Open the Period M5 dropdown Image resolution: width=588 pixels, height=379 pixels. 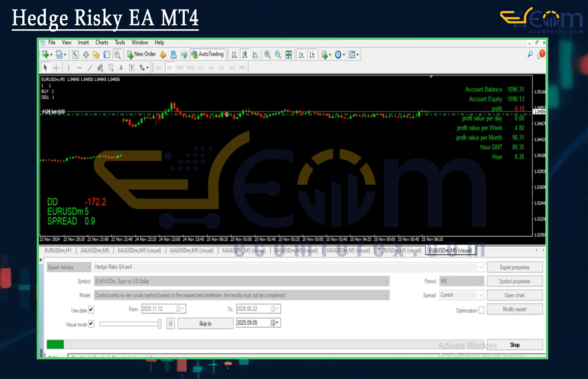coord(481,281)
